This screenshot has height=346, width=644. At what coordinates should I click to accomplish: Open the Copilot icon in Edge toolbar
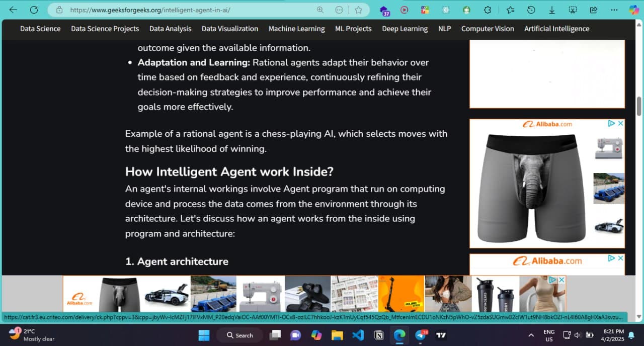click(x=634, y=10)
